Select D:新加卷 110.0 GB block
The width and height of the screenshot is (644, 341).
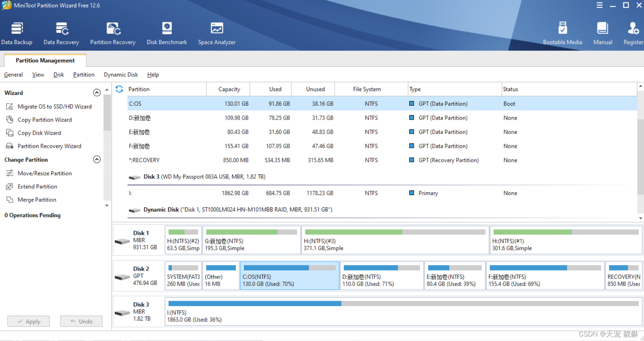(382, 276)
